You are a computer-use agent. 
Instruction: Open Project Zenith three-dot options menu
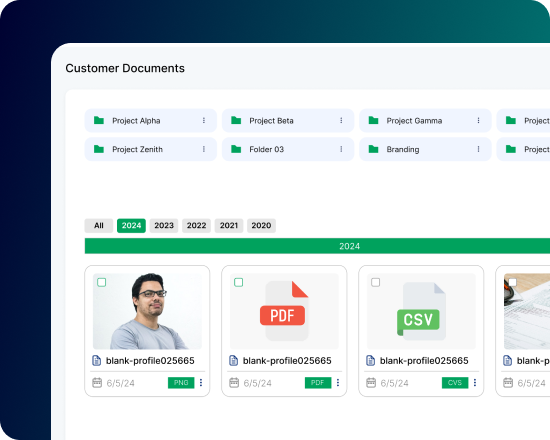204,149
